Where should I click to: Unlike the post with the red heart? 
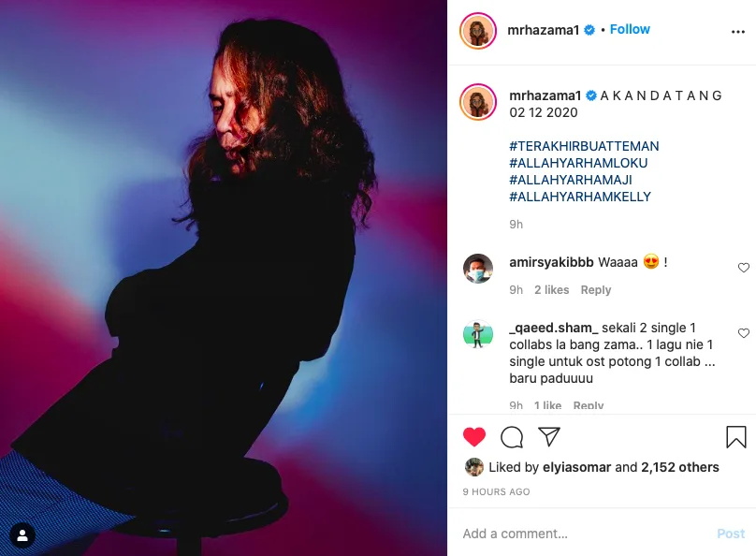(x=474, y=437)
